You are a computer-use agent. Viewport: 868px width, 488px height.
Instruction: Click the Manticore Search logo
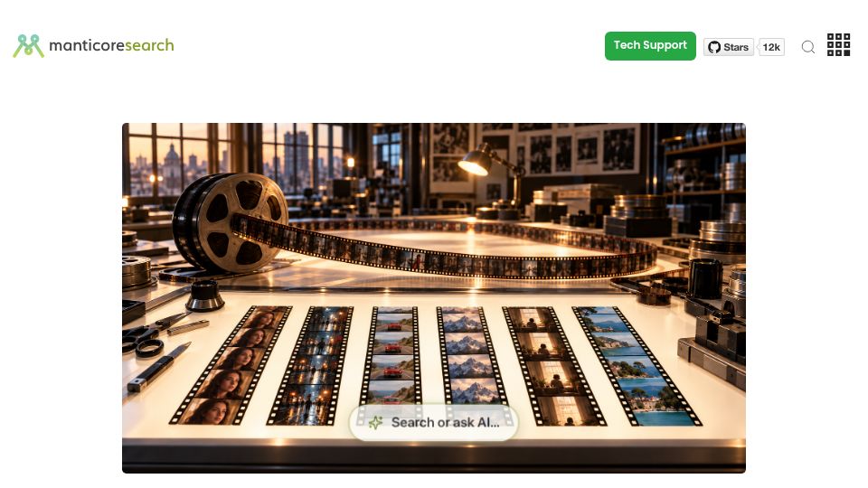[x=93, y=46]
